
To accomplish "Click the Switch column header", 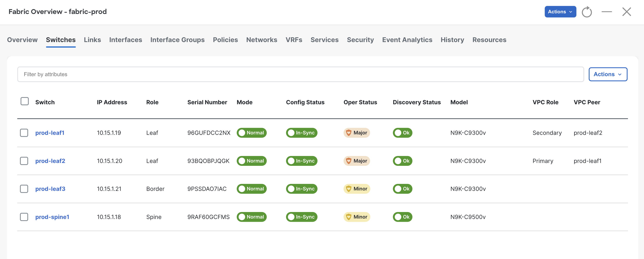I will 45,102.
